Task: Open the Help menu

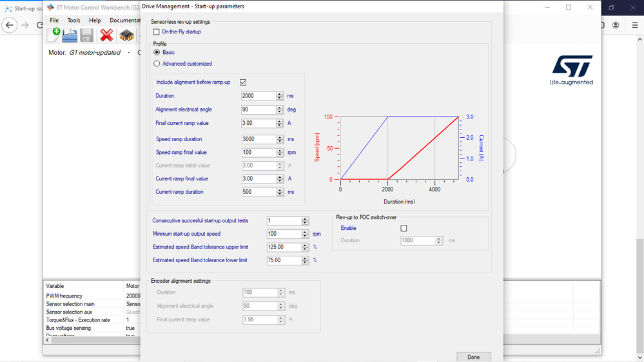Action: pos(95,20)
